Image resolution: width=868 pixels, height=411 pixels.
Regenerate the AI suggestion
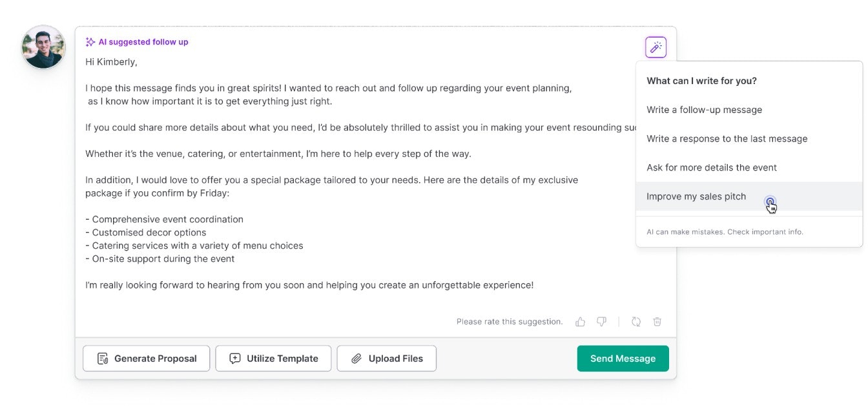point(635,321)
